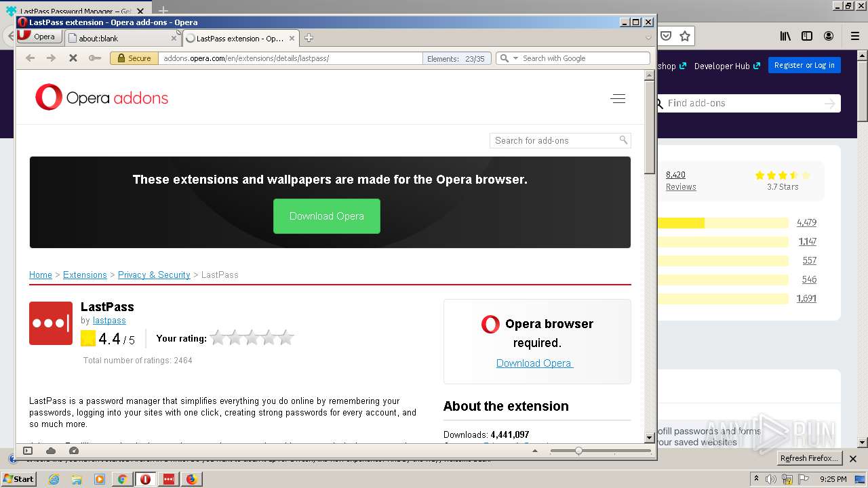The height and width of the screenshot is (488, 868).
Task: Open the Extensions breadcrumb link
Action: click(85, 274)
